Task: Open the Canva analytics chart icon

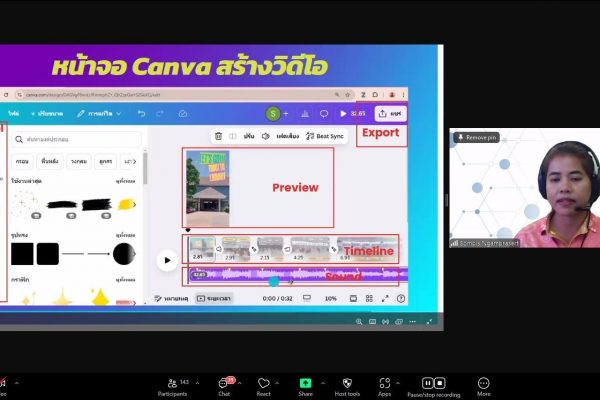Action: 305,114
